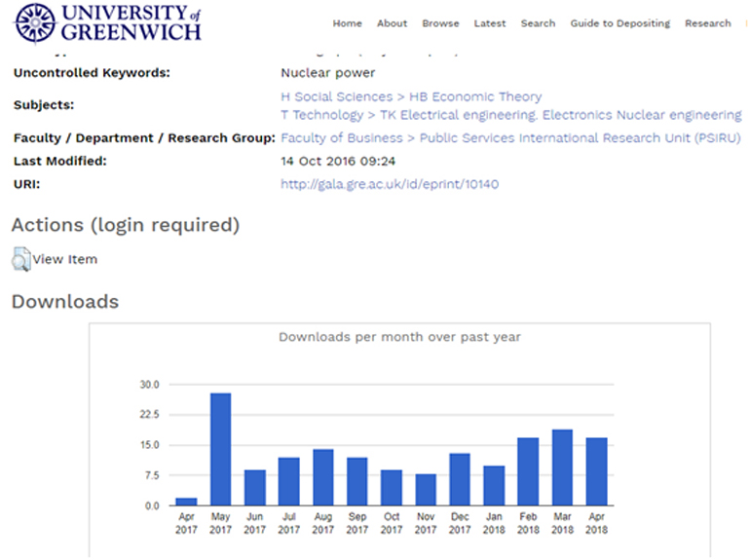Click the March 2018 downloads bar
The width and height of the screenshot is (750, 560).
pyautogui.click(x=562, y=467)
